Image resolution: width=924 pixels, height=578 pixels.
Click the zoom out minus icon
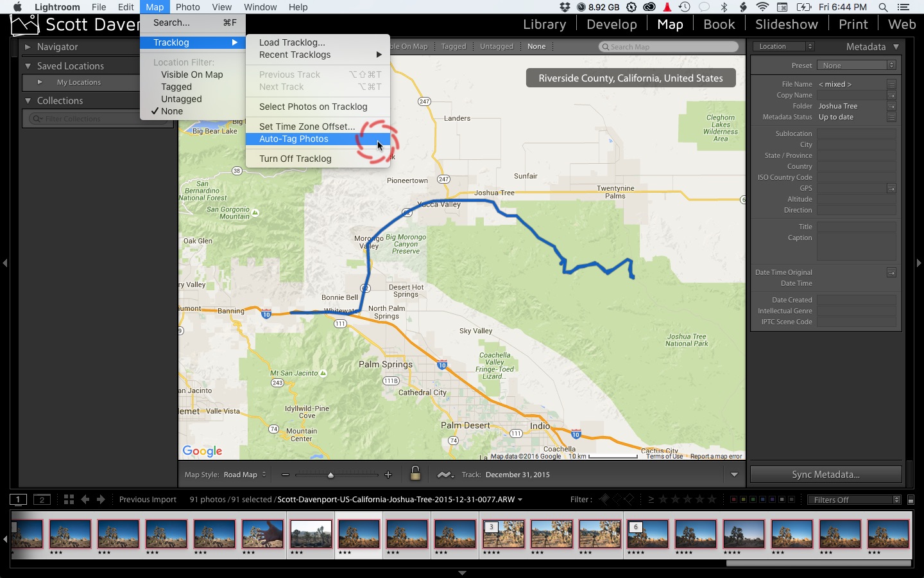click(x=285, y=475)
